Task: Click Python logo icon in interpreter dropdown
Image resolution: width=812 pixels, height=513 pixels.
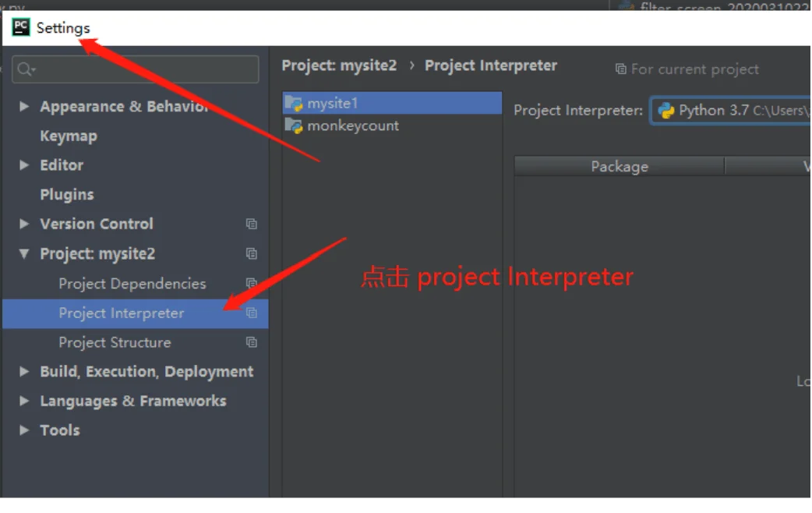Action: click(666, 111)
